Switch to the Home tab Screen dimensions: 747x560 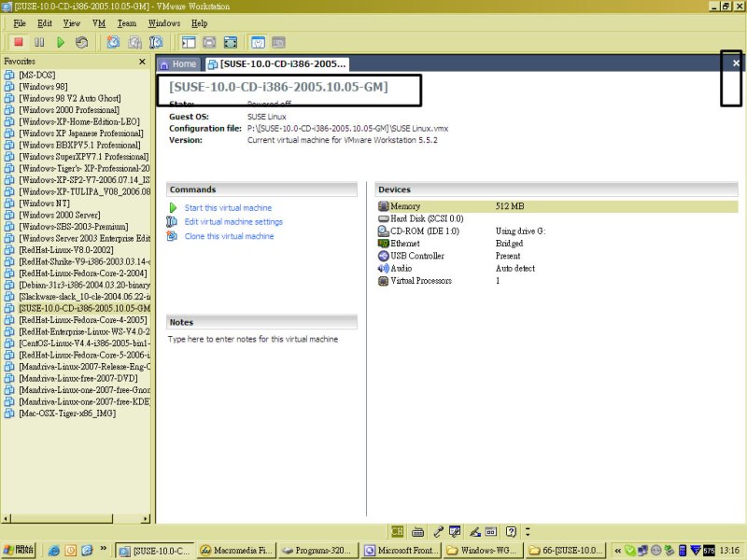point(178,63)
